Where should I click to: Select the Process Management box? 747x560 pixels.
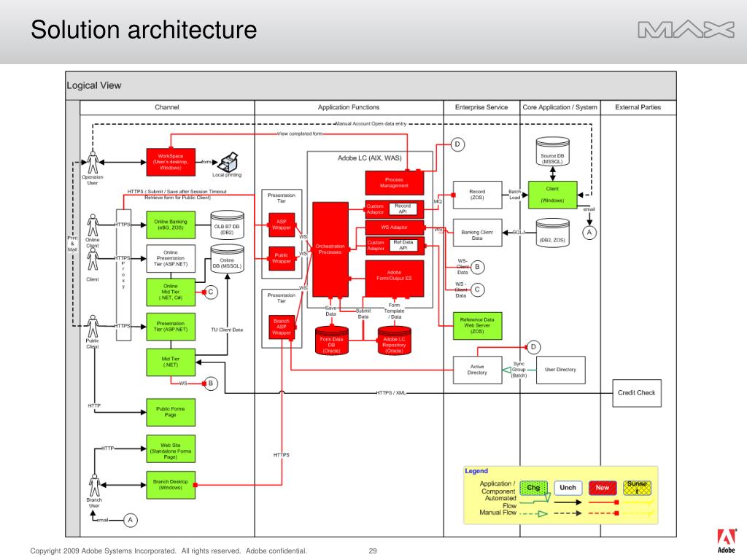395,183
